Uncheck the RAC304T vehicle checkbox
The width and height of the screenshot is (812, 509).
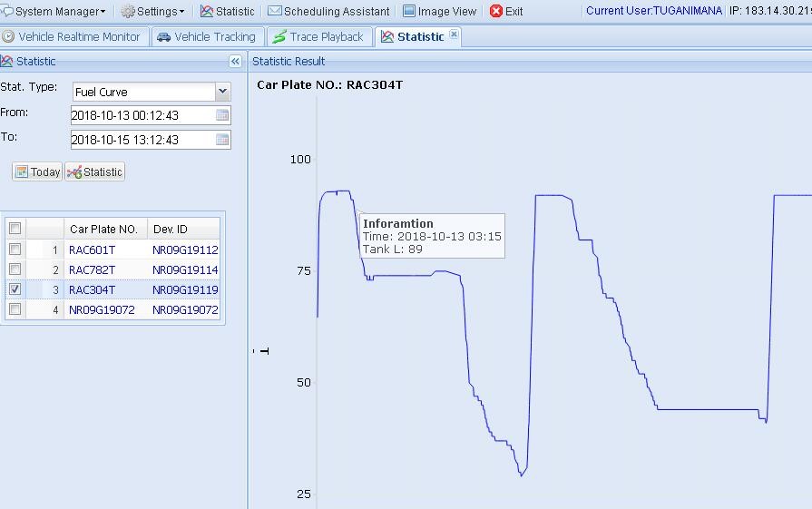click(15, 289)
